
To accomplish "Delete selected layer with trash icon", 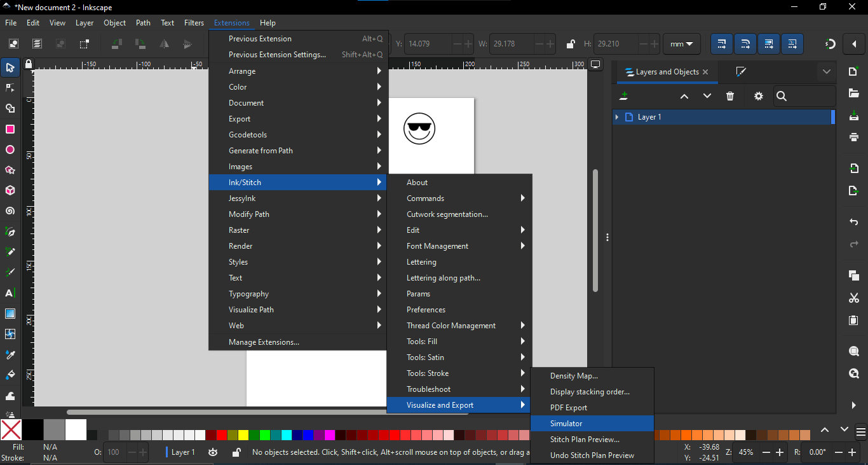I will pos(730,96).
